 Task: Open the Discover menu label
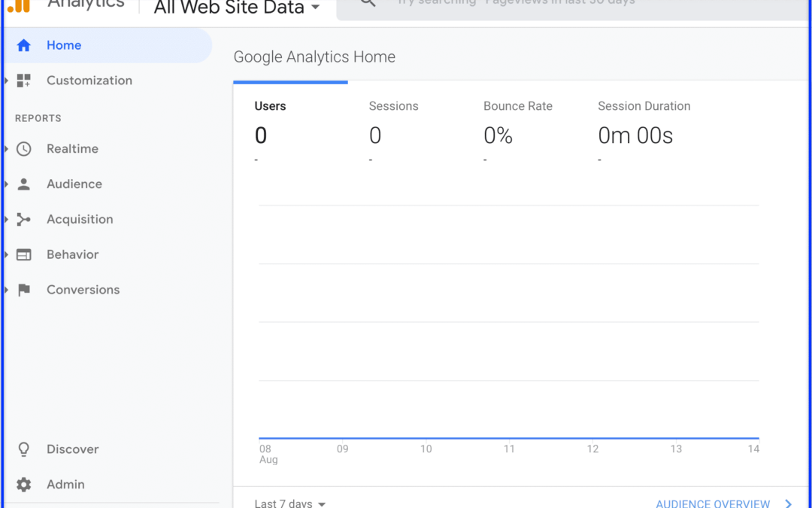pyautogui.click(x=72, y=449)
